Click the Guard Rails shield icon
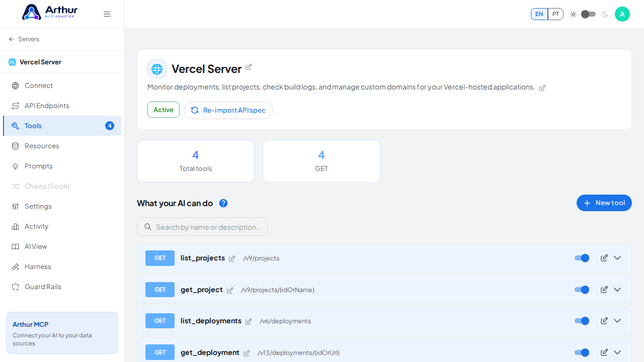Viewport: 644px width, 362px height. pos(16,287)
